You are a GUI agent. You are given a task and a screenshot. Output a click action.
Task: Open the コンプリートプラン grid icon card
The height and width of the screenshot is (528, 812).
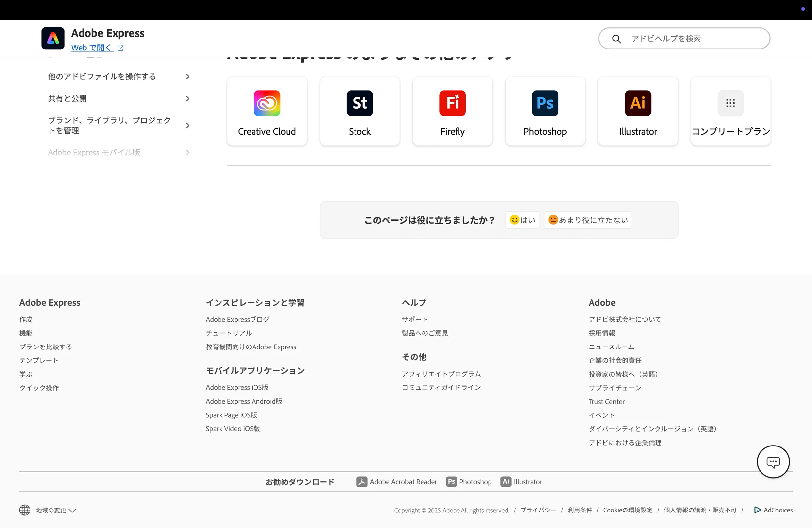[730, 111]
